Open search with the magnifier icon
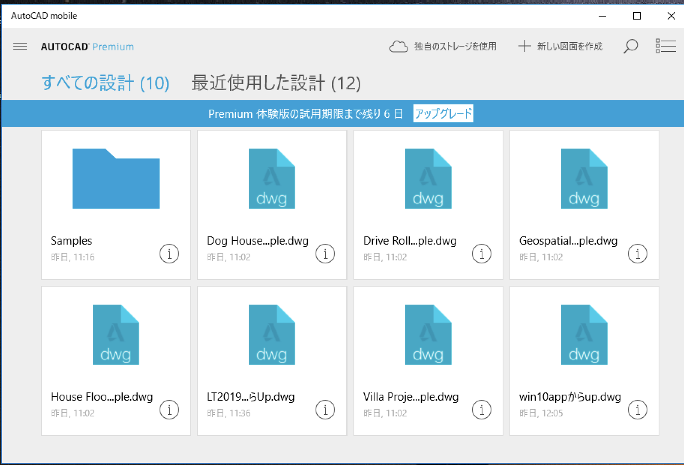Image resolution: width=684 pixels, height=465 pixels. (x=631, y=46)
